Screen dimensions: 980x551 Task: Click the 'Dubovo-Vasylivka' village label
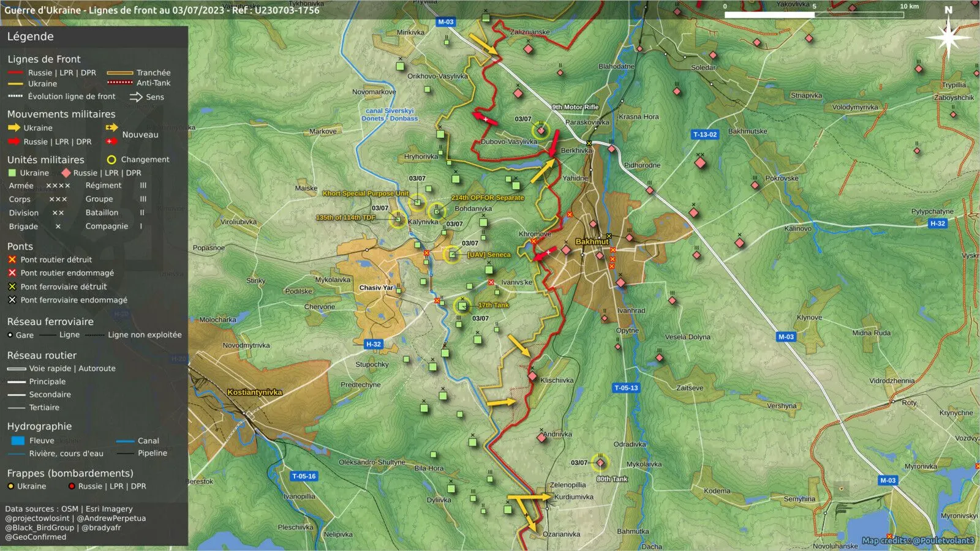(x=508, y=141)
